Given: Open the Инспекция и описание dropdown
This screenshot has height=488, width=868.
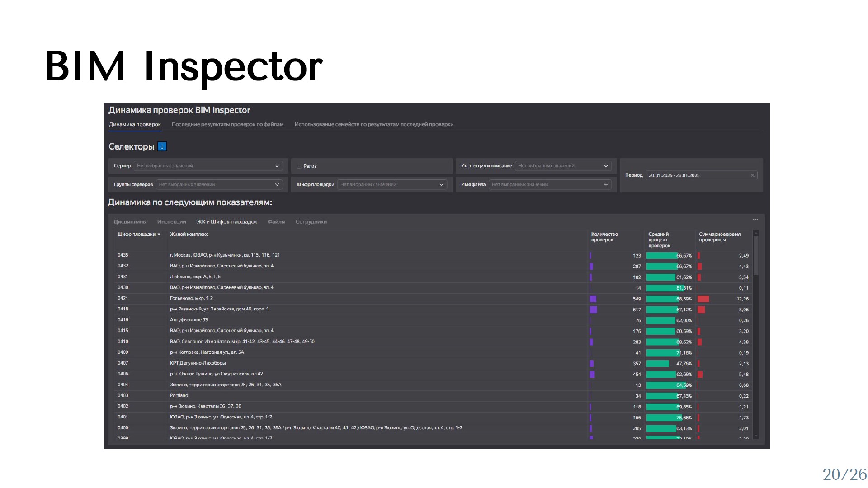Looking at the screenshot, I should (563, 166).
